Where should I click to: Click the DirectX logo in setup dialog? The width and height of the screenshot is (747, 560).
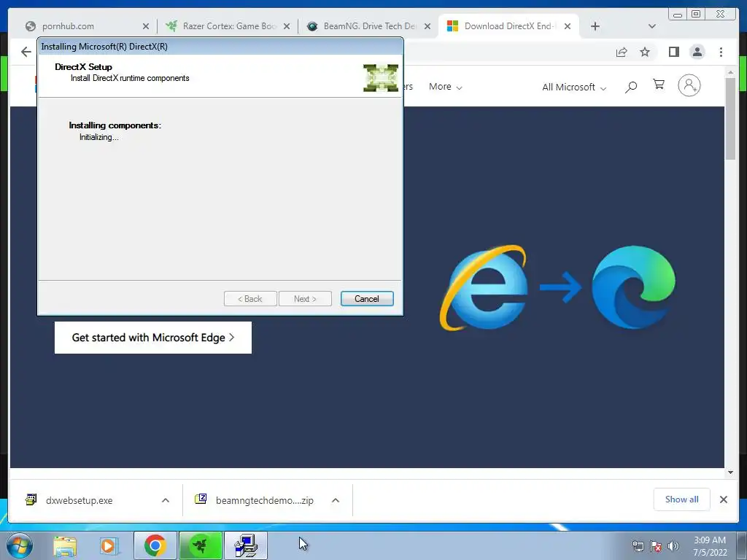tap(381, 77)
